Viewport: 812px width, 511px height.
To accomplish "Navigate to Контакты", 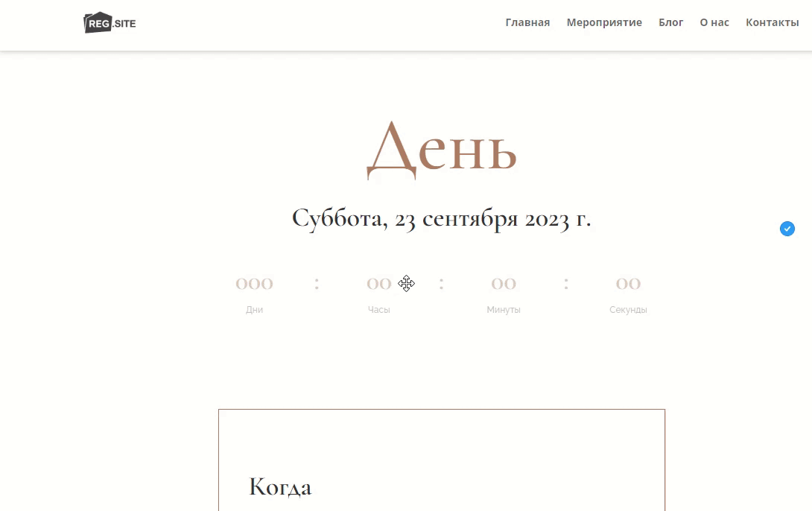I will pyautogui.click(x=772, y=22).
